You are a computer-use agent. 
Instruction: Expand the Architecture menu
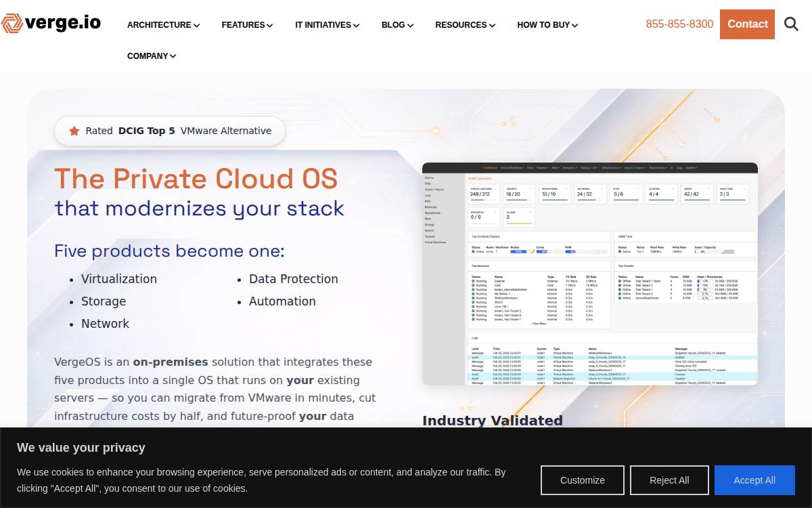164,25
